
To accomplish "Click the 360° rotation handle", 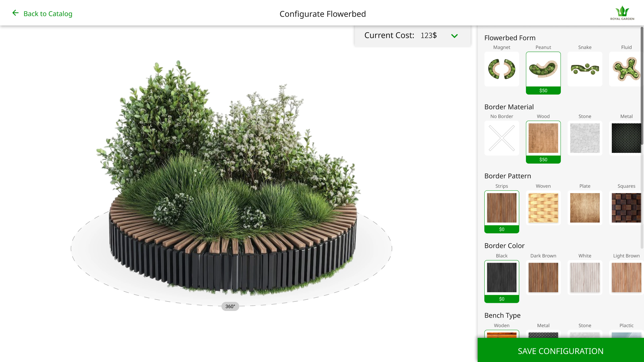I will tap(230, 306).
